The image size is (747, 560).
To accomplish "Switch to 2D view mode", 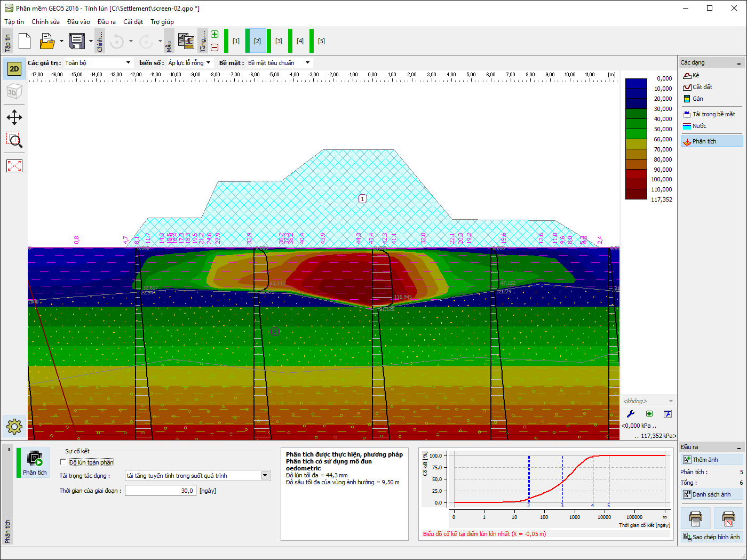I will (x=14, y=69).
